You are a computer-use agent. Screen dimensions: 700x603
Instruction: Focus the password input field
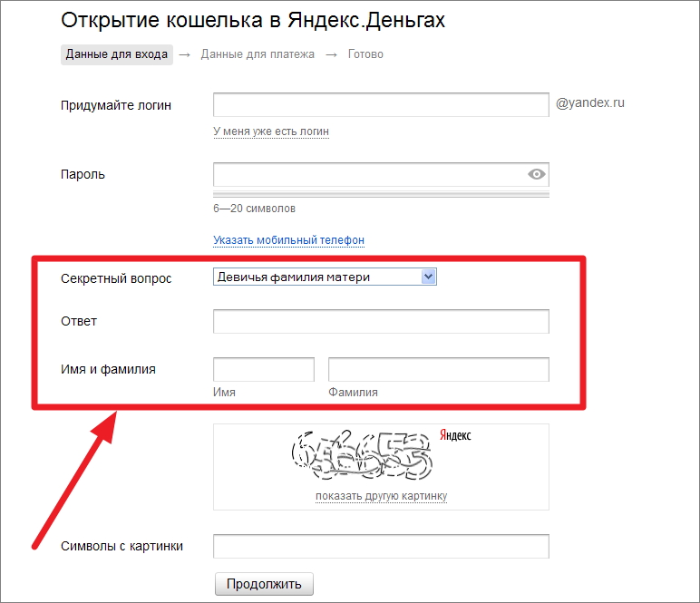(x=381, y=174)
